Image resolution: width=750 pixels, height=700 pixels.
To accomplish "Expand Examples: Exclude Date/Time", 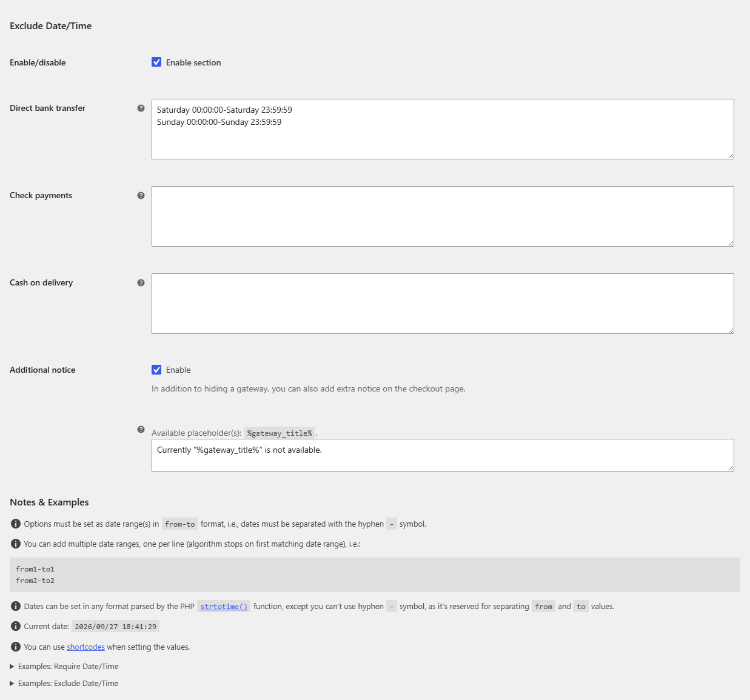I will tap(64, 683).
